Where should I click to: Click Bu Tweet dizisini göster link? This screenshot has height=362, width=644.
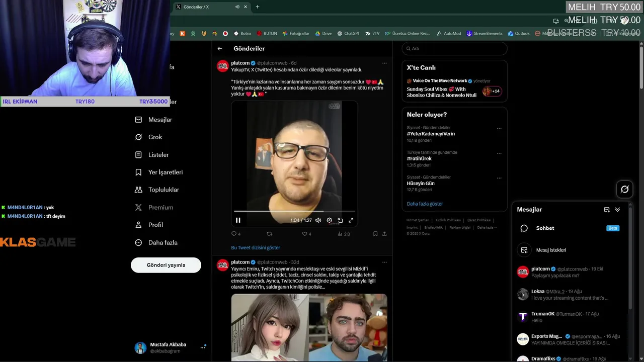pos(256,247)
